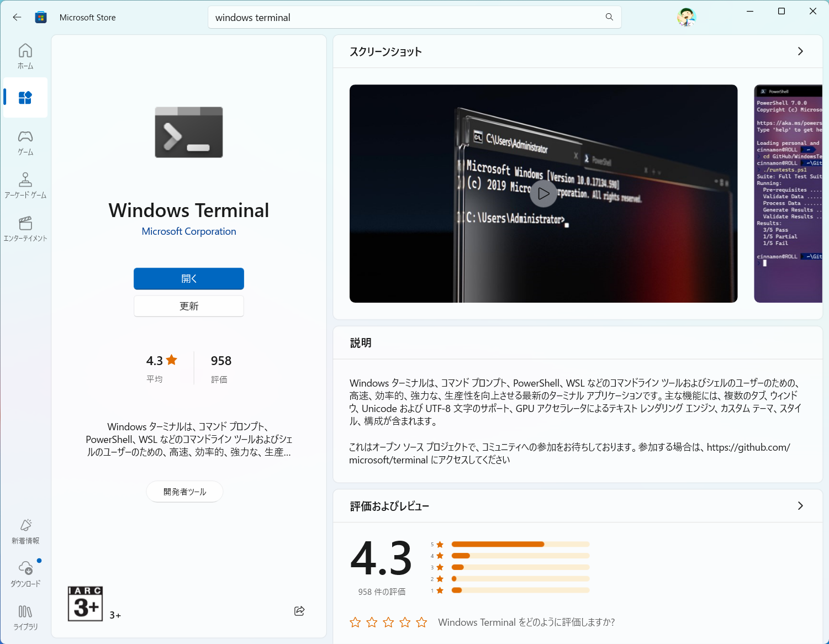Select the Apps sidebar icon
829x644 pixels.
(x=25, y=98)
